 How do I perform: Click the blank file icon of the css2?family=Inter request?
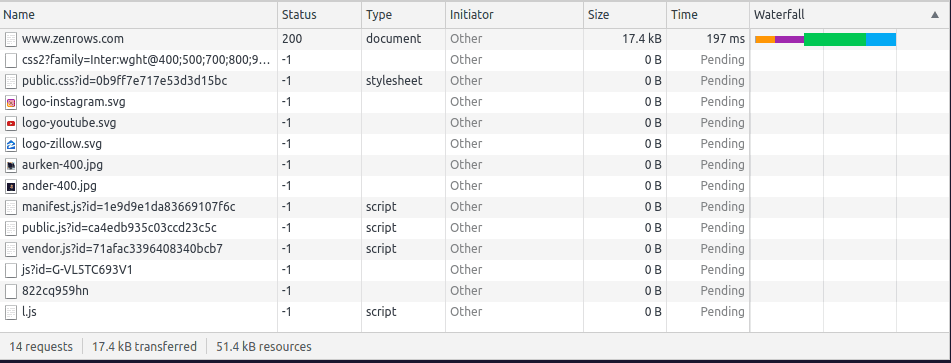tap(11, 60)
